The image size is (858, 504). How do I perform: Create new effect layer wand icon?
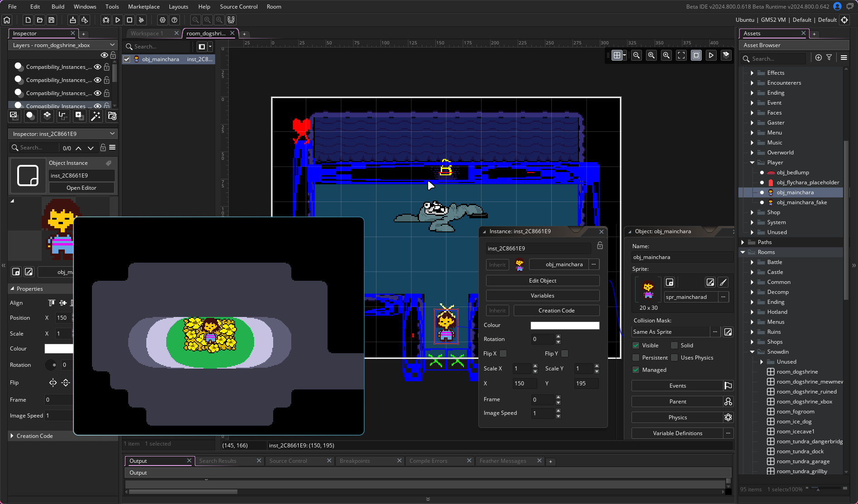pos(96,116)
